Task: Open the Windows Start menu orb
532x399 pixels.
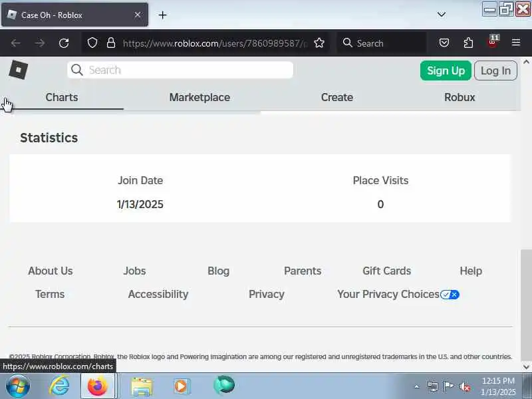Action: (18, 386)
